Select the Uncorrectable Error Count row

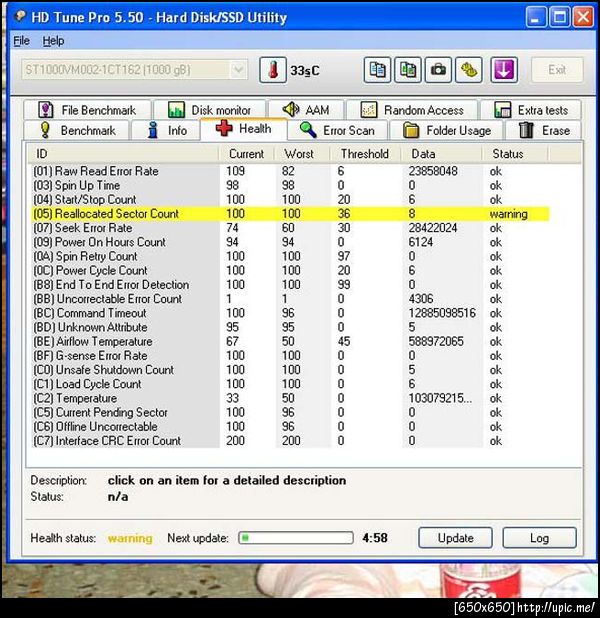pos(290,299)
